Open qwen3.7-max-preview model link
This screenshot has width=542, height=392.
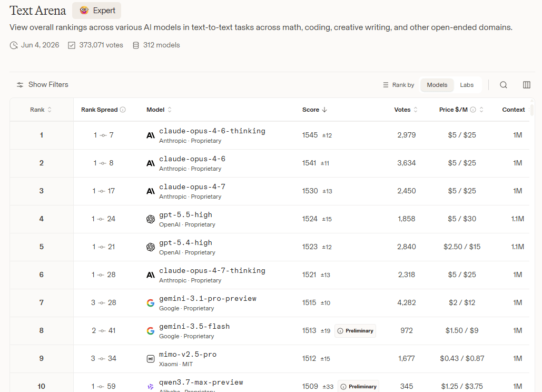click(x=201, y=383)
